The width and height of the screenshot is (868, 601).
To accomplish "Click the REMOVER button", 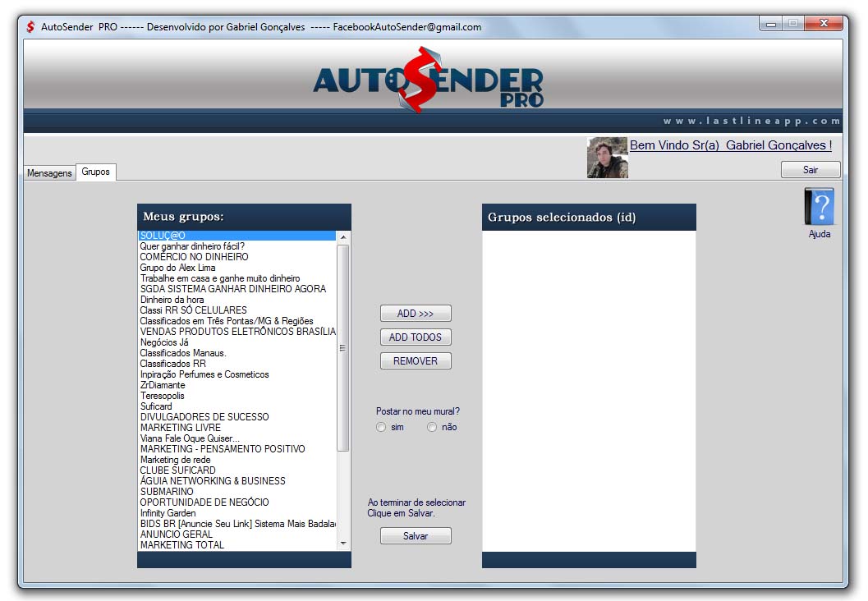I will [x=416, y=360].
